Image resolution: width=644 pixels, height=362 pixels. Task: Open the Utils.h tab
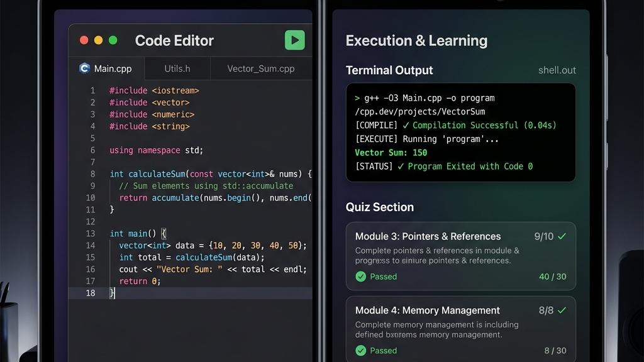pos(177,69)
